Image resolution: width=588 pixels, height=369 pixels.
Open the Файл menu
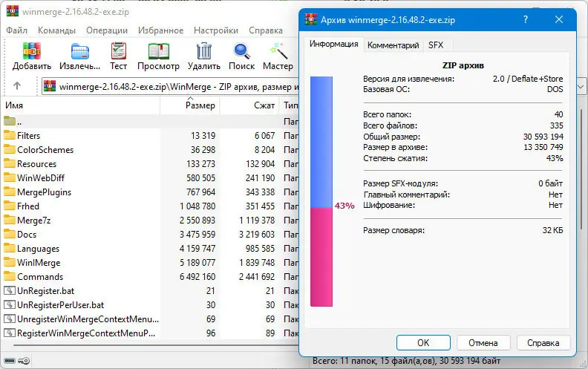(16, 30)
